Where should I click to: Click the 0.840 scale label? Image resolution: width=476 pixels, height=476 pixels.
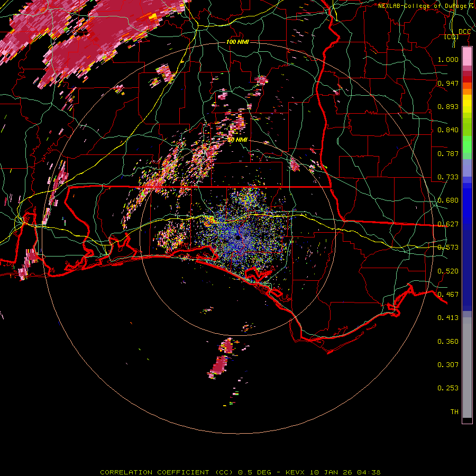pos(448,130)
